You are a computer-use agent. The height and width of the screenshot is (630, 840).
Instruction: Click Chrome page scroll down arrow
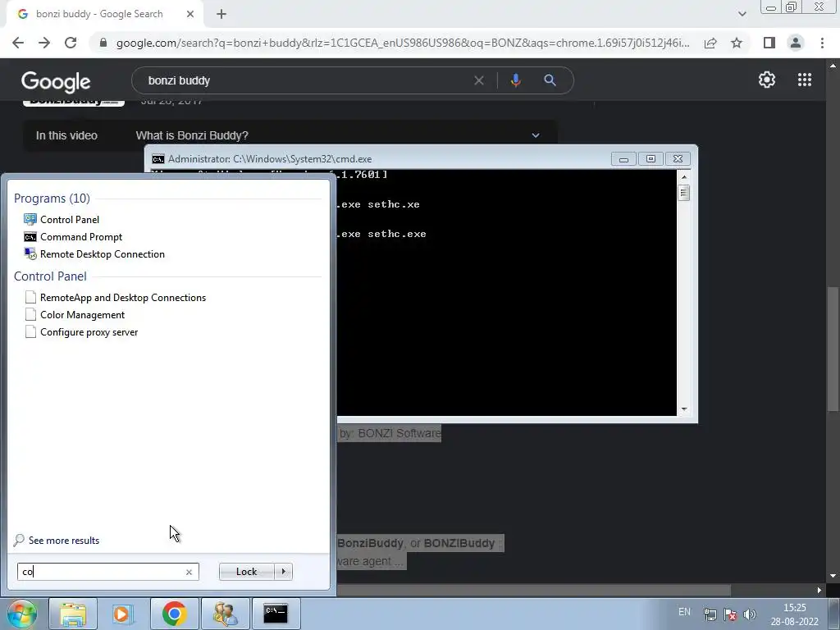click(x=832, y=576)
